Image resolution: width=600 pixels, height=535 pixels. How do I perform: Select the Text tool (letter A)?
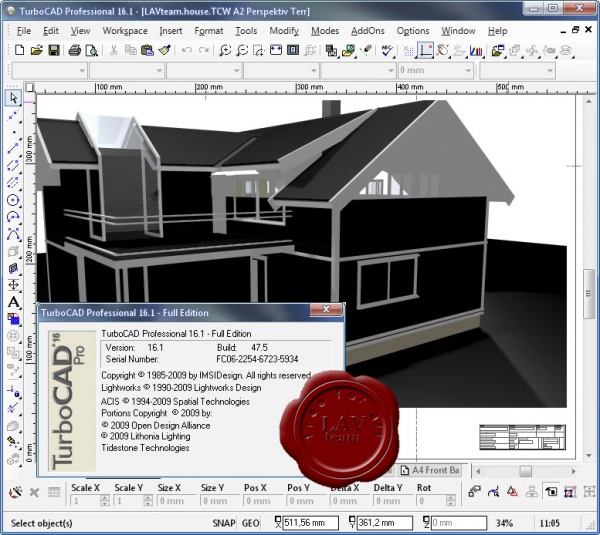tap(13, 302)
